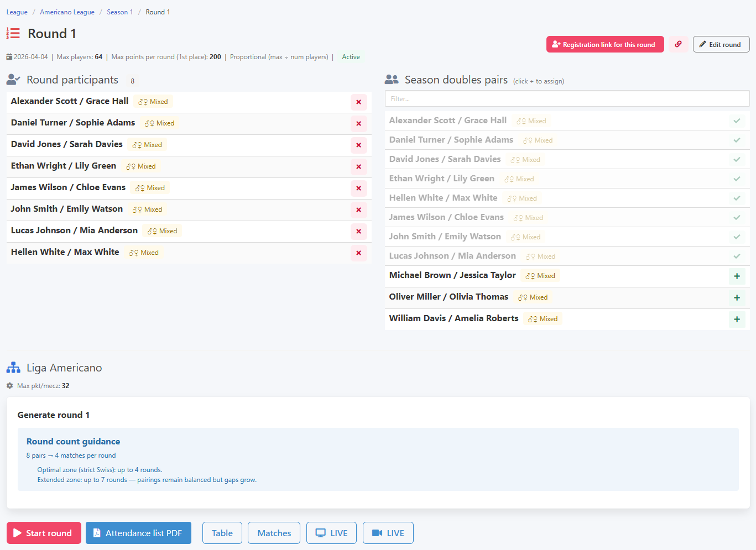
Task: Add William Davis / Amelia Roberts pair
Action: [x=737, y=319]
